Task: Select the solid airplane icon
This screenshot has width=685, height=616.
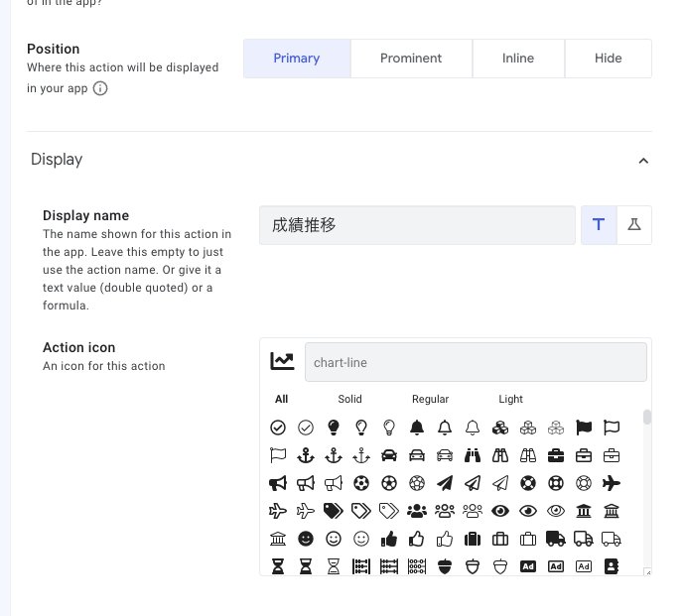Action: pos(612,483)
